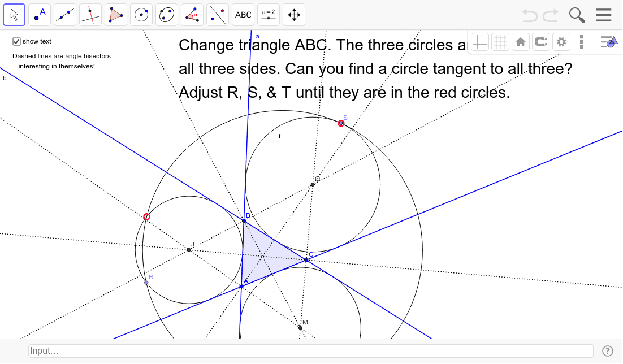Select the Perpendicular Line tool
Image resolution: width=623 pixels, height=364 pixels.
pos(90,15)
